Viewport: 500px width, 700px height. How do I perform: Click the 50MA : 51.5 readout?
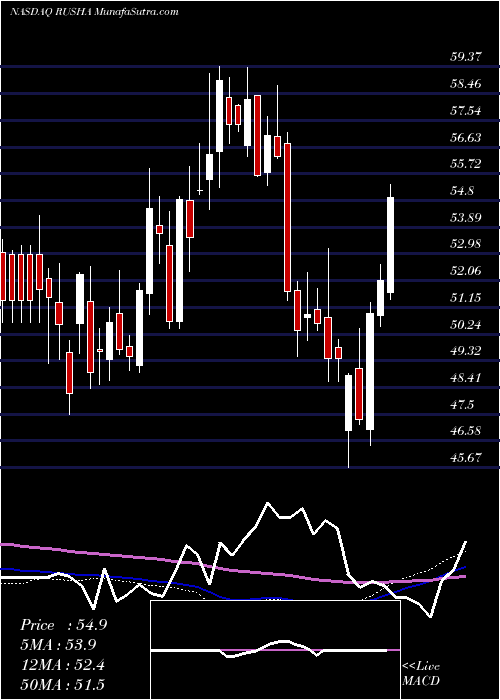click(62, 684)
